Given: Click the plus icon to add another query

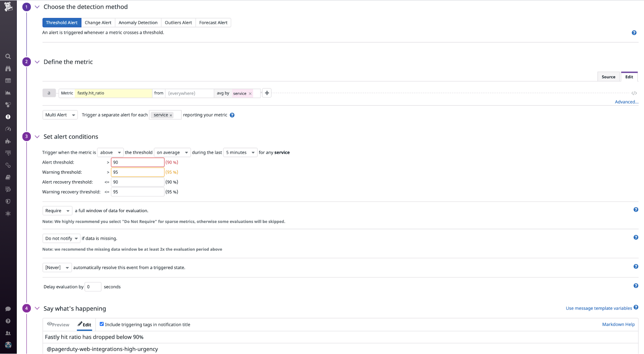Looking at the screenshot, I should pyautogui.click(x=266, y=93).
